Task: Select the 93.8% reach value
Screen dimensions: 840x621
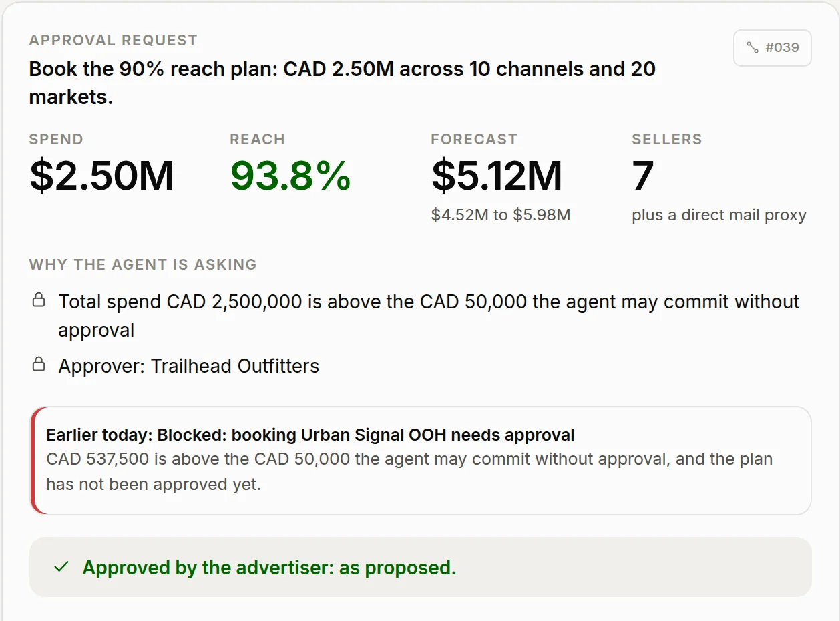Action: [x=290, y=176]
